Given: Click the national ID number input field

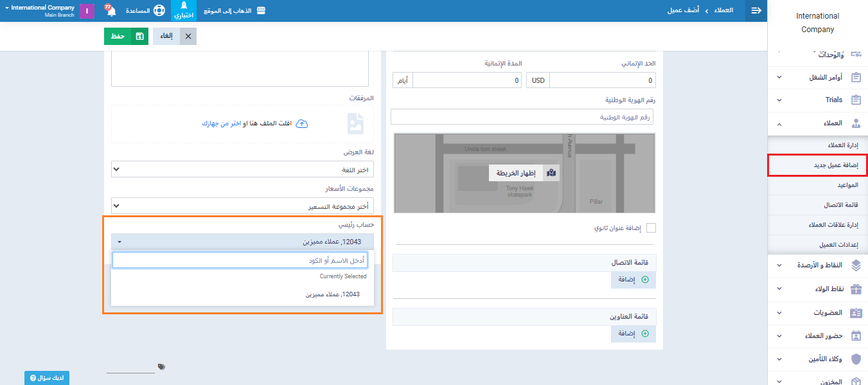Looking at the screenshot, I should [522, 117].
